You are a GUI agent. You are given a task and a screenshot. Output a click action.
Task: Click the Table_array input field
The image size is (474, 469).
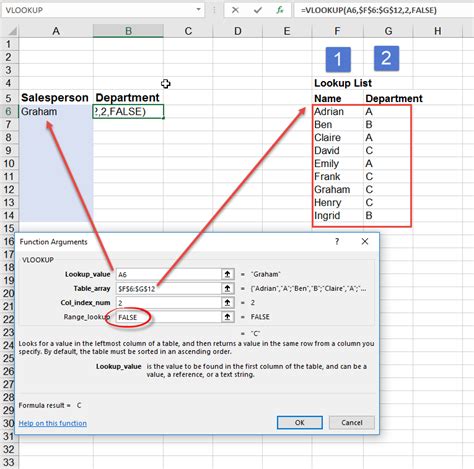coord(168,288)
